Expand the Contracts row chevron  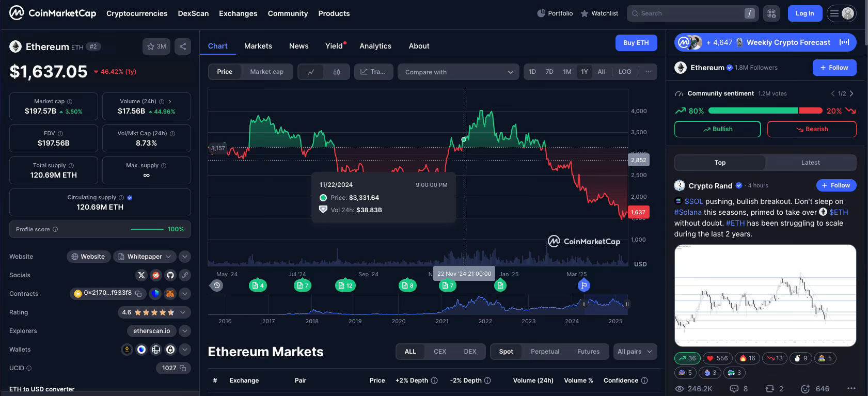(185, 294)
